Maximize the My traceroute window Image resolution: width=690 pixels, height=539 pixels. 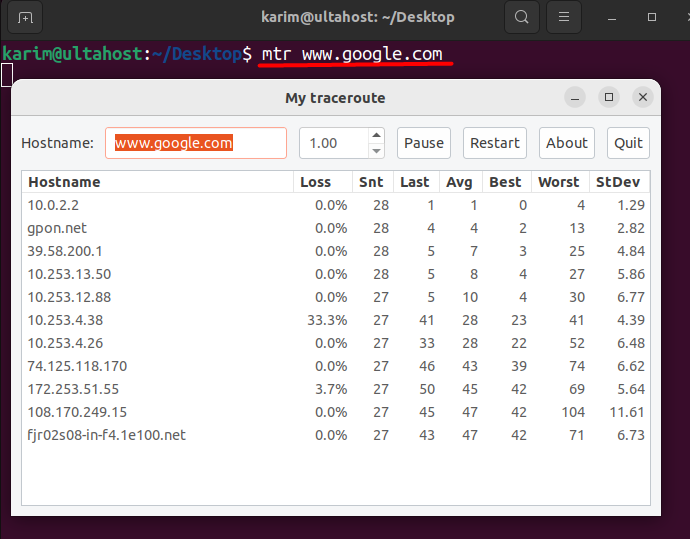pos(609,97)
